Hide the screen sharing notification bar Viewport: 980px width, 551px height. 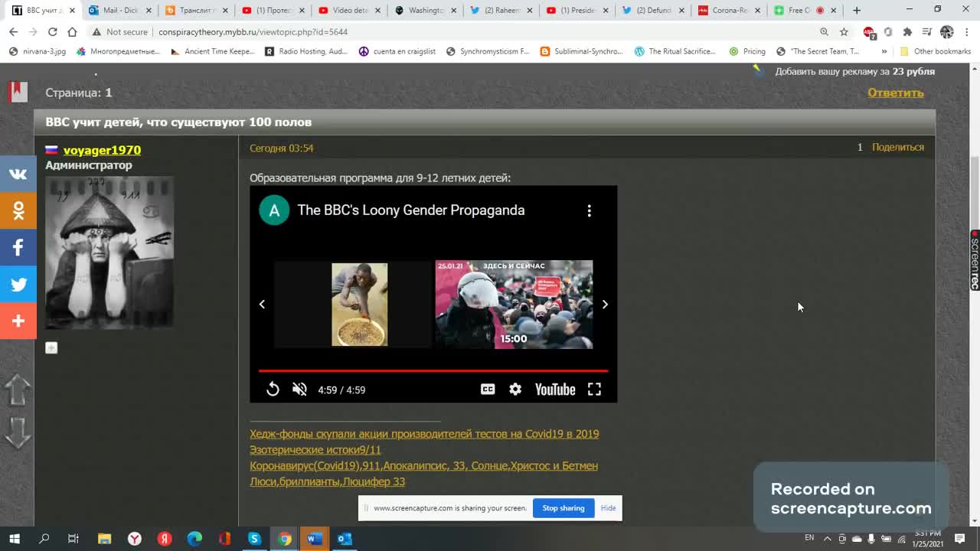[608, 508]
